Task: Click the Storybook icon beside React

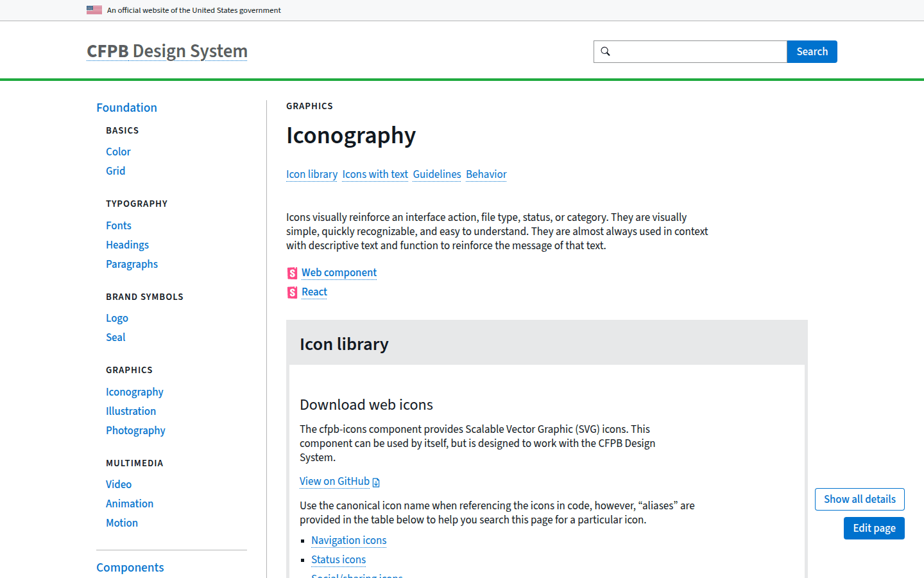Action: (x=293, y=293)
